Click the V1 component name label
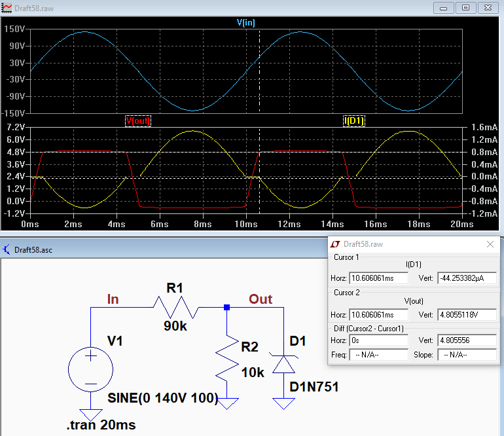This screenshot has width=504, height=436. [x=115, y=341]
